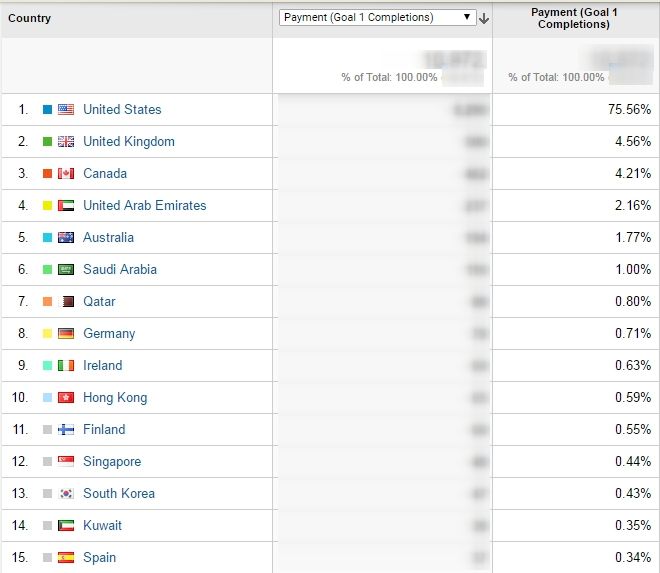Screen dimensions: 660x573
Task: Click the Hong Kong flag icon
Action: pos(66,397)
